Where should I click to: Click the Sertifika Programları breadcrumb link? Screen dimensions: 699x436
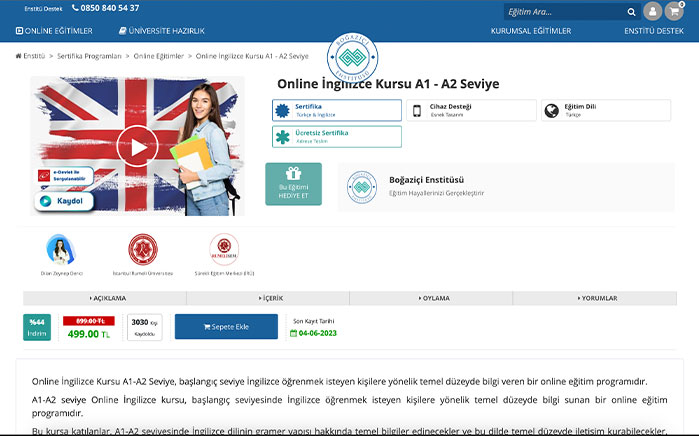click(89, 56)
